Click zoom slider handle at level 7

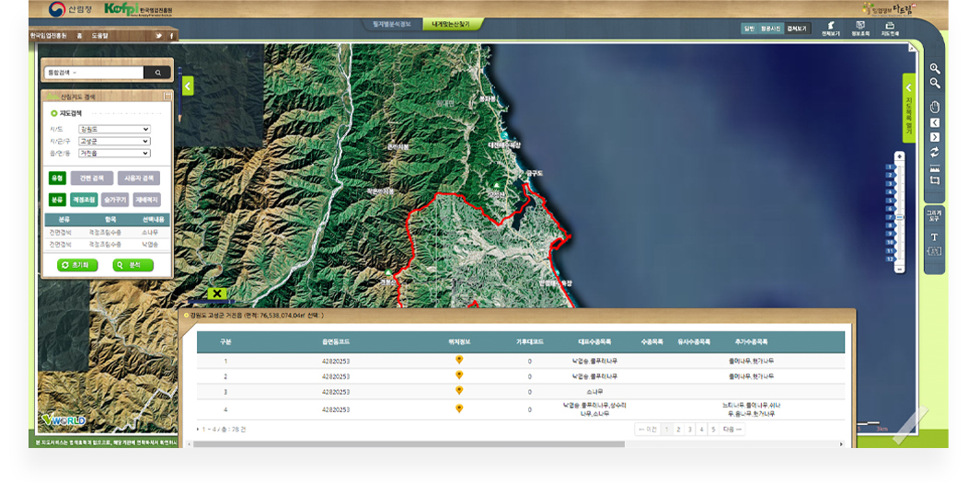(900, 217)
